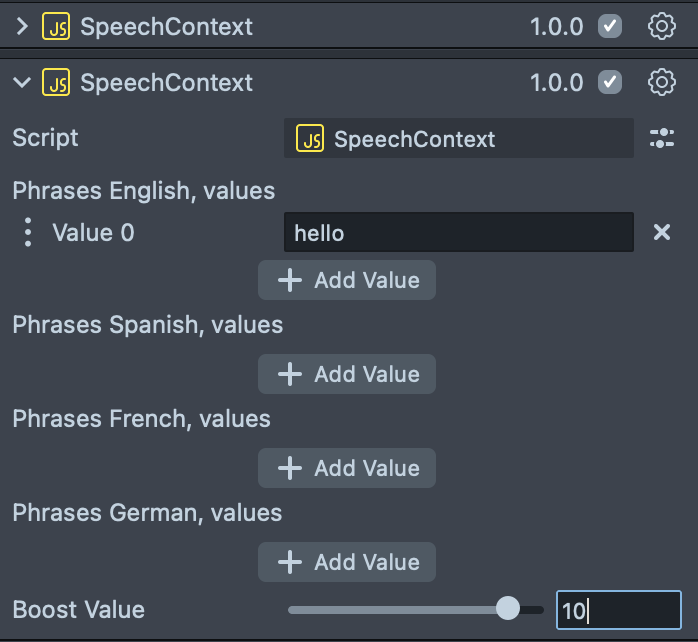Open settings gear of expanded SpeechContext component
The height and width of the screenshot is (642, 698).
pos(662,82)
